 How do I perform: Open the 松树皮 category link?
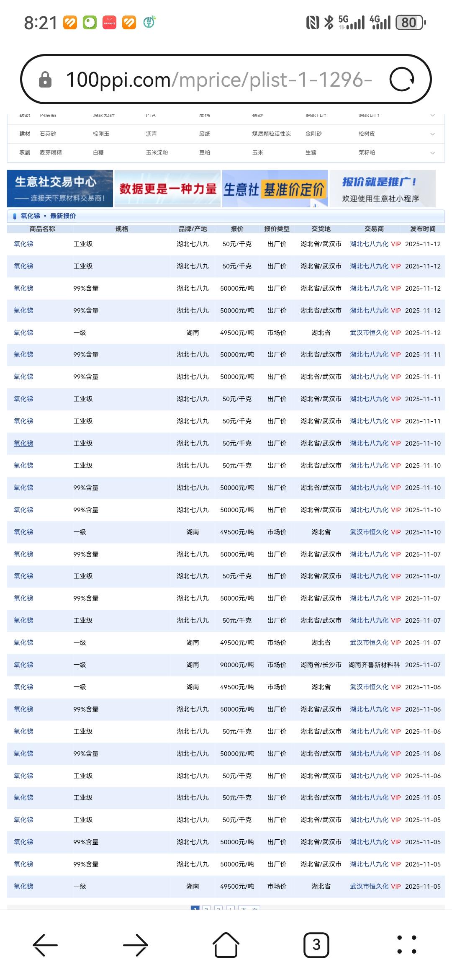click(x=367, y=134)
